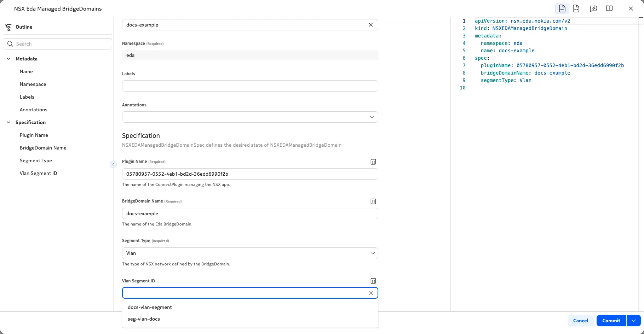Open the AI assistant chat icon

click(594, 8)
